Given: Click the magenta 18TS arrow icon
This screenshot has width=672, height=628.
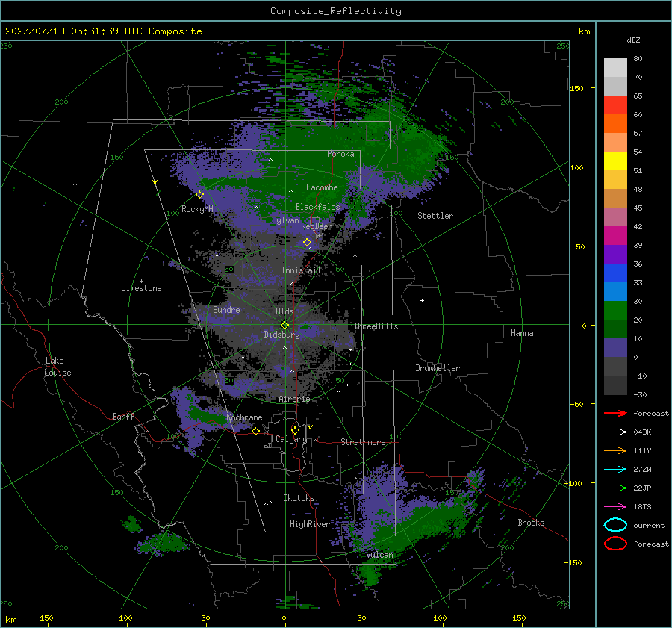Looking at the screenshot, I should point(615,507).
